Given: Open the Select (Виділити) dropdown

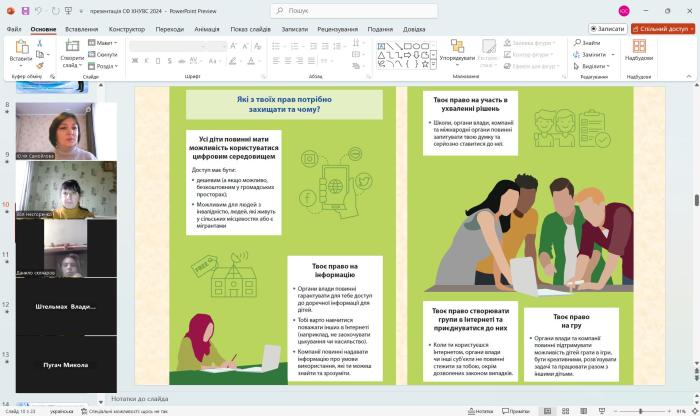Looking at the screenshot, I should (592, 66).
